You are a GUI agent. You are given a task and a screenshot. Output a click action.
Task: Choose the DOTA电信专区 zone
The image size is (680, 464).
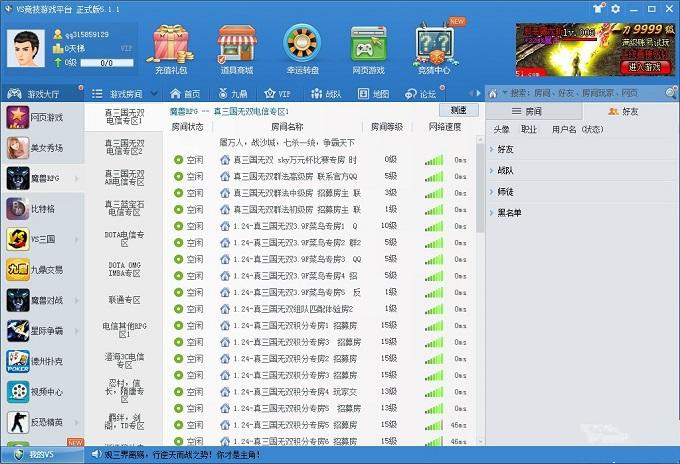click(x=124, y=239)
